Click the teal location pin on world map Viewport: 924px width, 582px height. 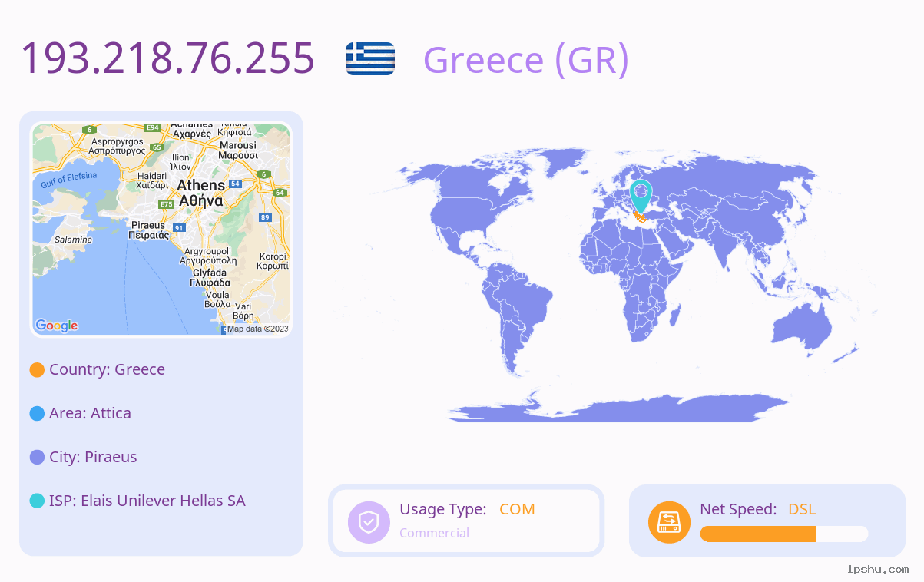pos(641,196)
